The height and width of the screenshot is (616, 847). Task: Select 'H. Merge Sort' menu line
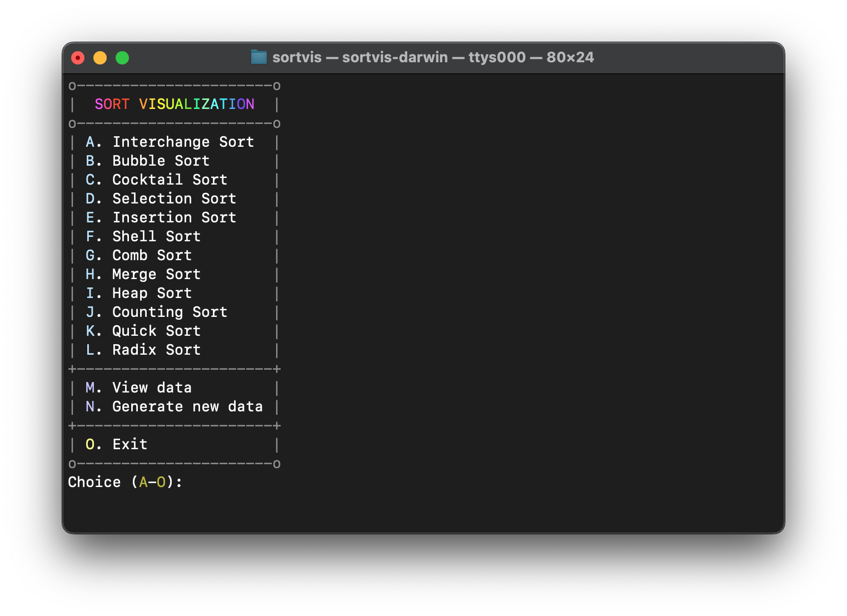tap(143, 275)
